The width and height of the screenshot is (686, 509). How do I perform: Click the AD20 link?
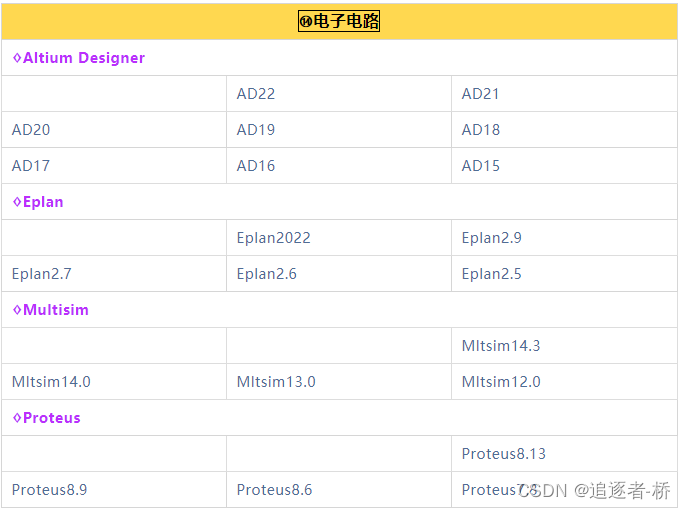(x=31, y=130)
